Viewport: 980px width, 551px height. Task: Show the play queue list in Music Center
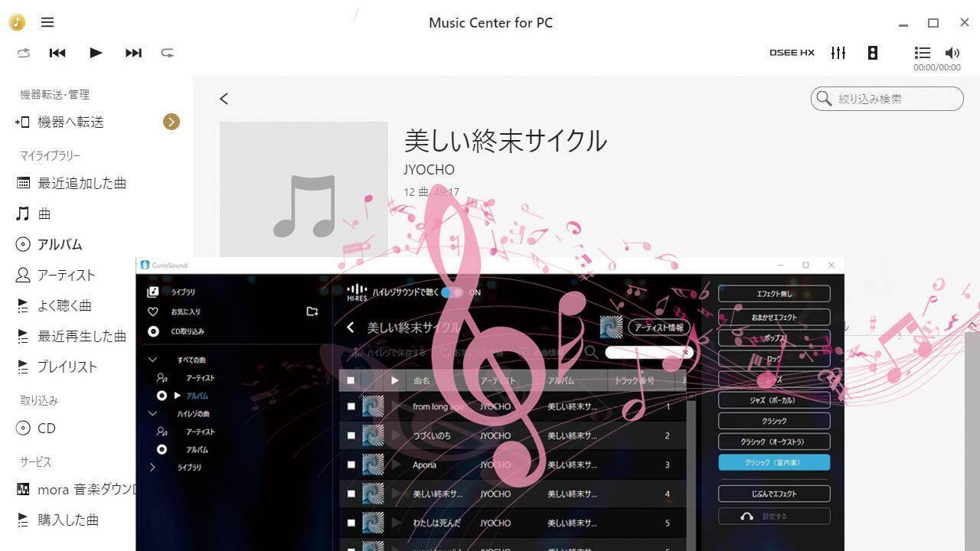click(x=923, y=53)
